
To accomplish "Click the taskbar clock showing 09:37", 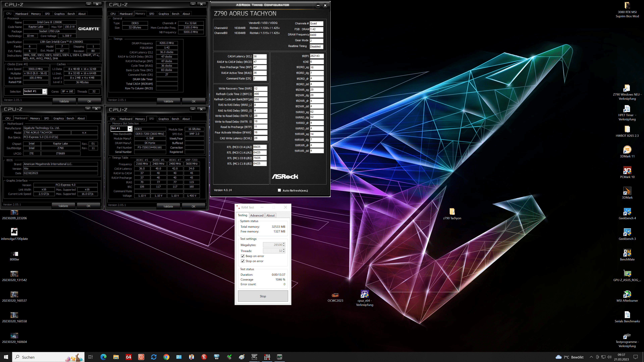I will [622, 357].
